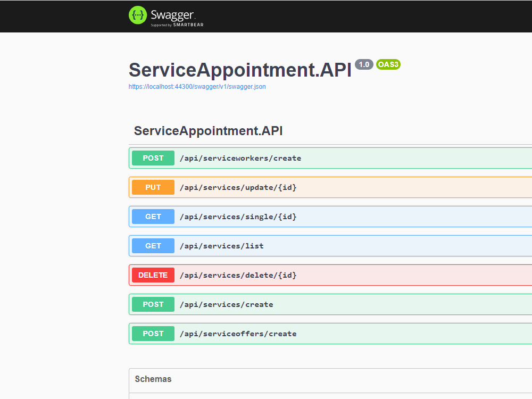The height and width of the screenshot is (399, 532).
Task: Click the orange PUT method badge
Action: pos(153,187)
